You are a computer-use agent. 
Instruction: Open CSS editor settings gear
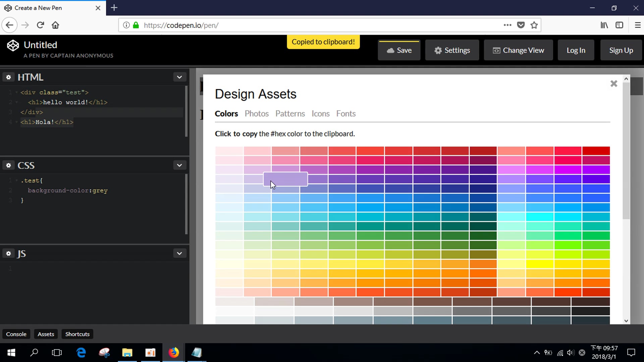pyautogui.click(x=8, y=166)
